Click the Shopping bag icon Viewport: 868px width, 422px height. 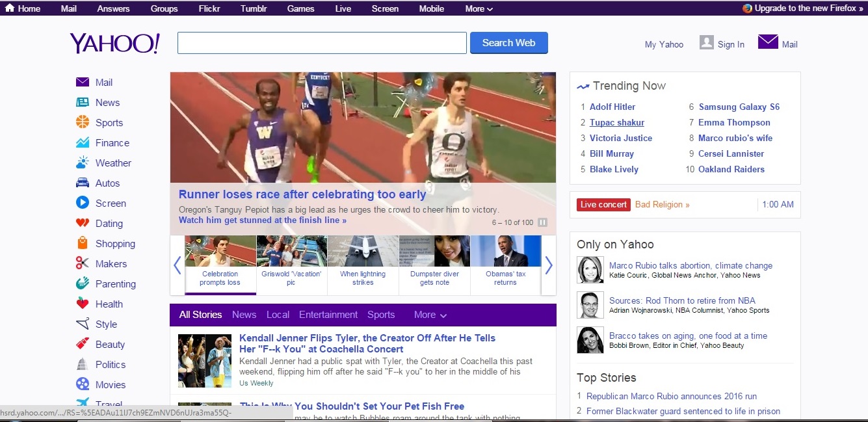click(x=83, y=243)
